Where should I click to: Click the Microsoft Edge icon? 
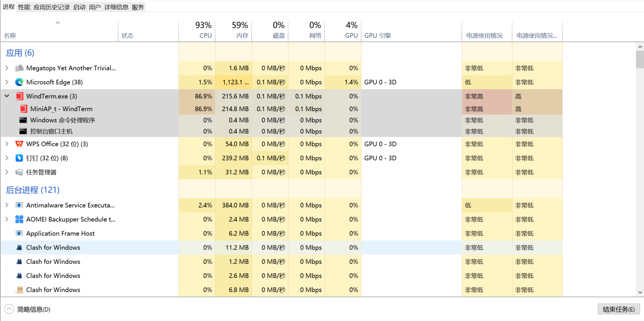click(19, 82)
